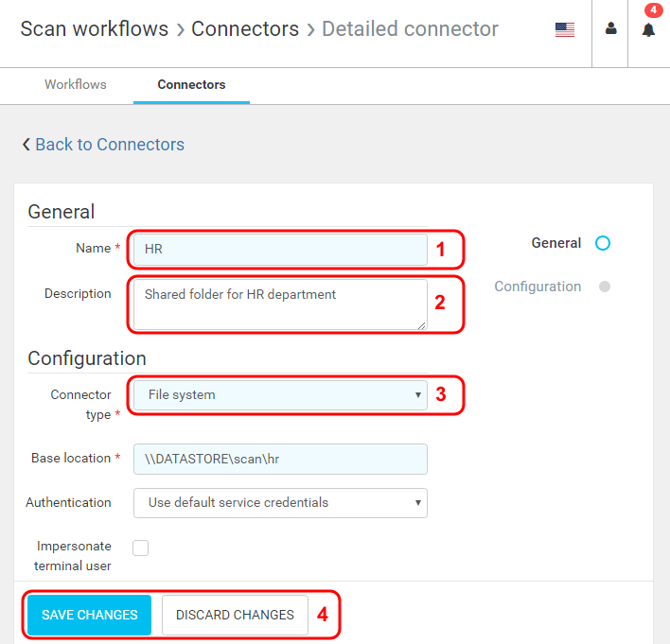Open the notifications bell icon
The width and height of the screenshot is (670, 644).
(x=648, y=30)
